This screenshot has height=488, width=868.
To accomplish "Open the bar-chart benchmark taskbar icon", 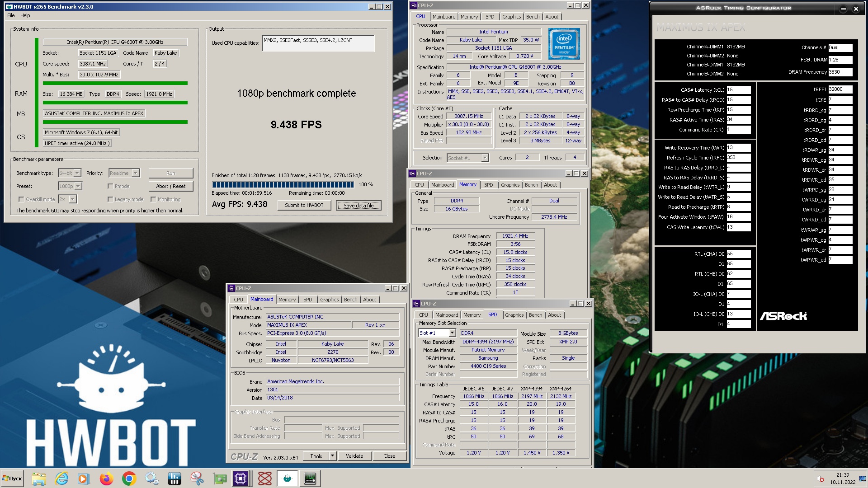I will 175,479.
